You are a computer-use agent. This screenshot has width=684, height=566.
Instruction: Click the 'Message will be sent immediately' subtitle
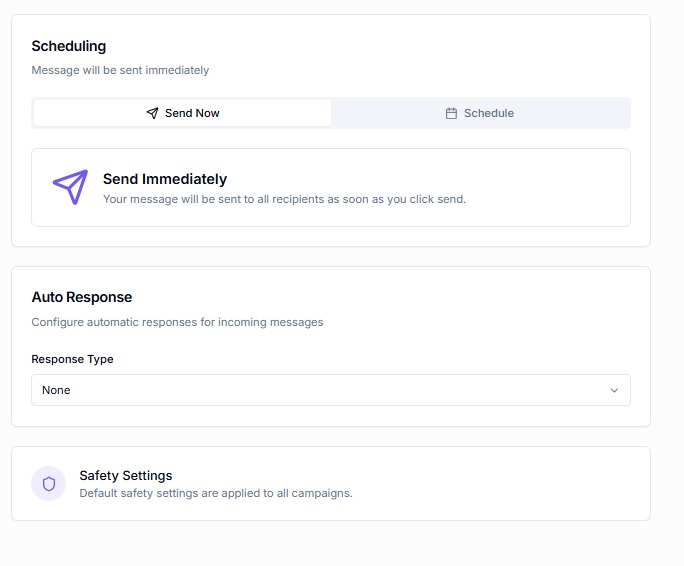point(120,70)
